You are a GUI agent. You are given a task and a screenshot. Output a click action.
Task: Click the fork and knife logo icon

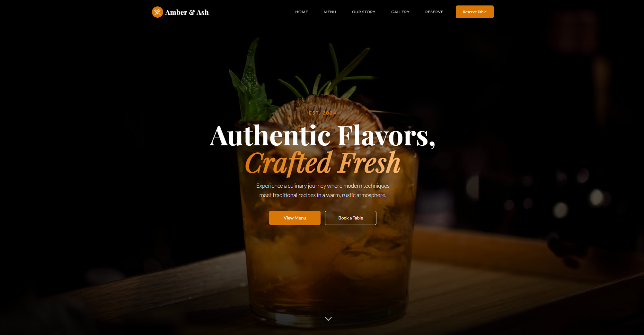[157, 12]
